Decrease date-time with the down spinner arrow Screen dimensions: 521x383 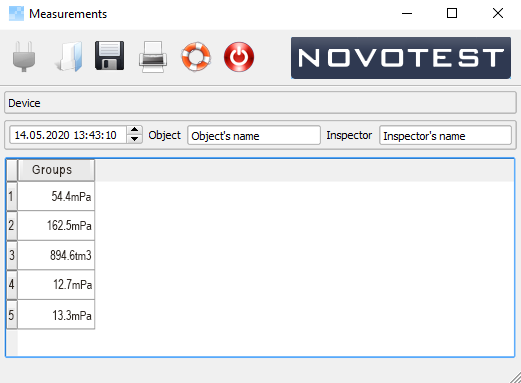pos(135,139)
